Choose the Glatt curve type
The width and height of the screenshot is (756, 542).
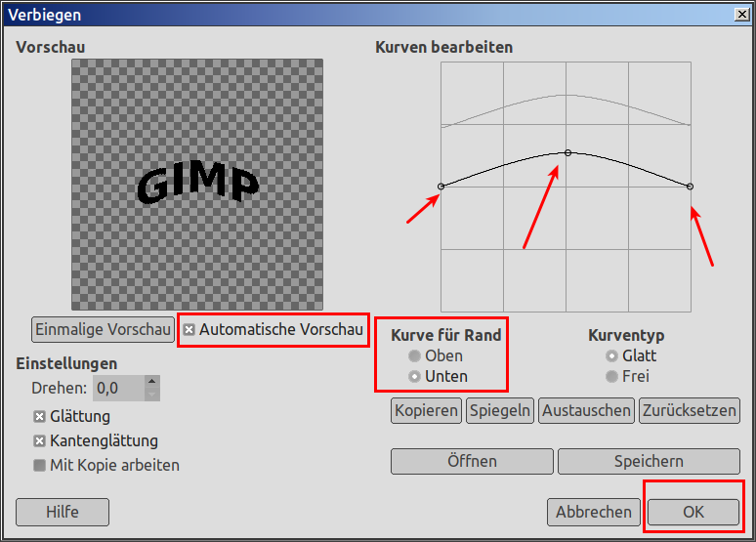[x=611, y=355]
